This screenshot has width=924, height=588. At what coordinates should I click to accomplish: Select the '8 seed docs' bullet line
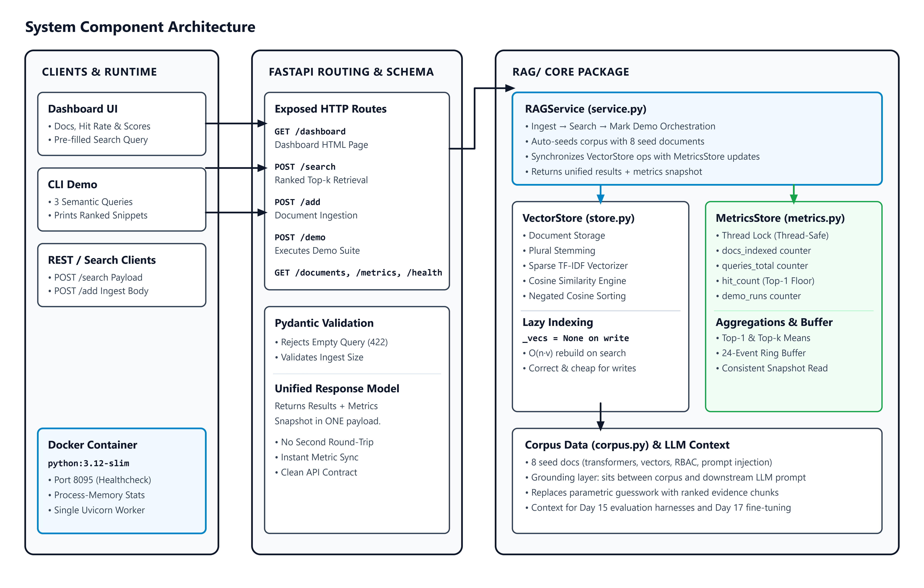(648, 463)
